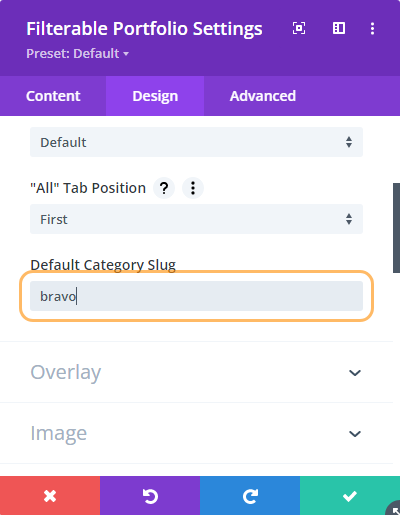Open the options dots beside "All" Tab Position

pos(193,188)
